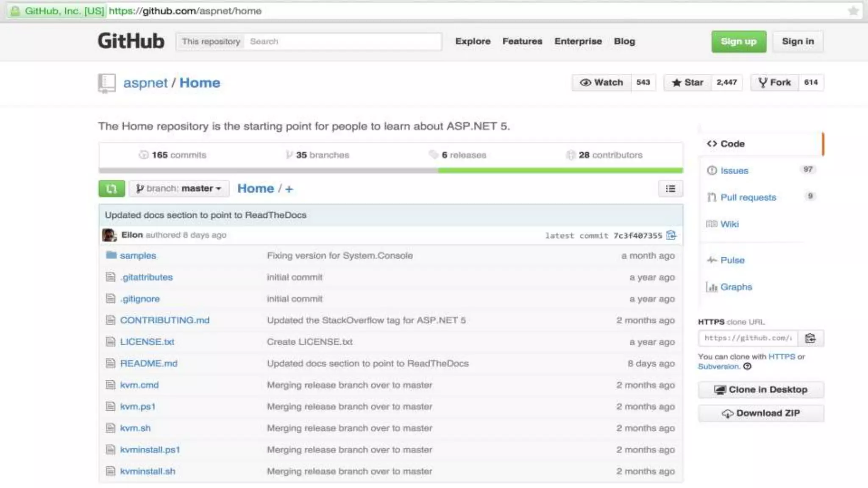This screenshot has height=488, width=868.
Task: Open the Pulse tab
Action: (x=761, y=260)
